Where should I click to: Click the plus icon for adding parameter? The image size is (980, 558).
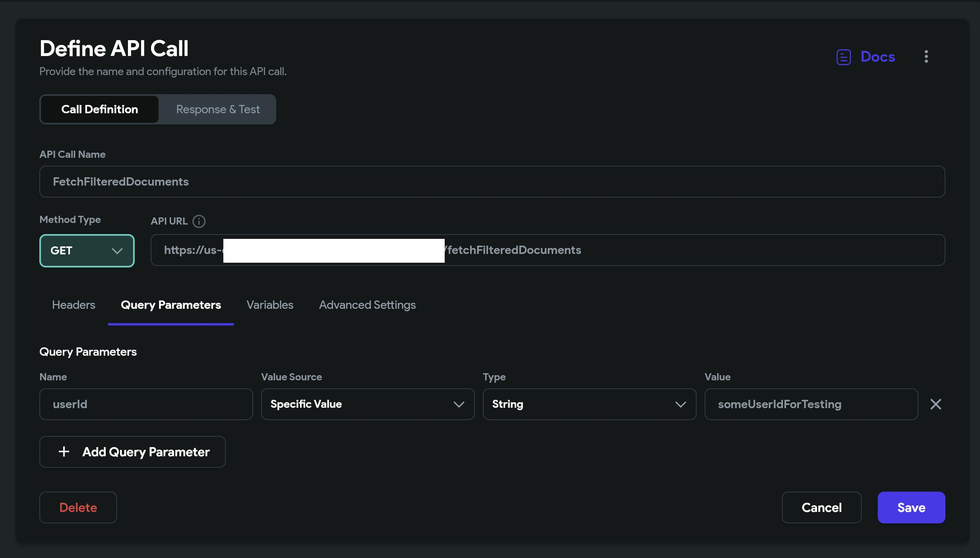pyautogui.click(x=64, y=451)
